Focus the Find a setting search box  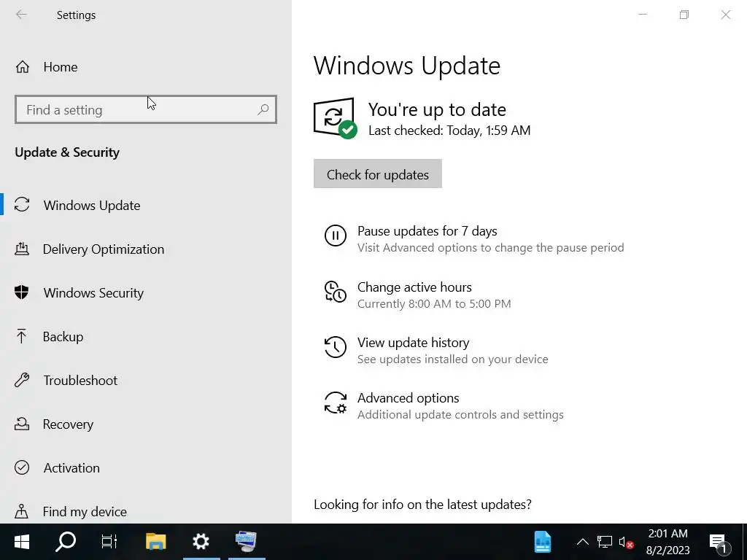click(146, 109)
